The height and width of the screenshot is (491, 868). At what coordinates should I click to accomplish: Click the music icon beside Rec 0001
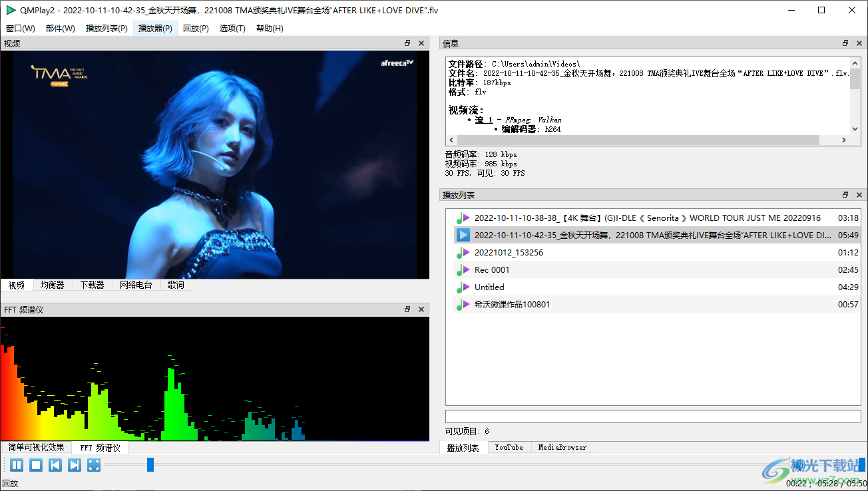click(x=463, y=270)
